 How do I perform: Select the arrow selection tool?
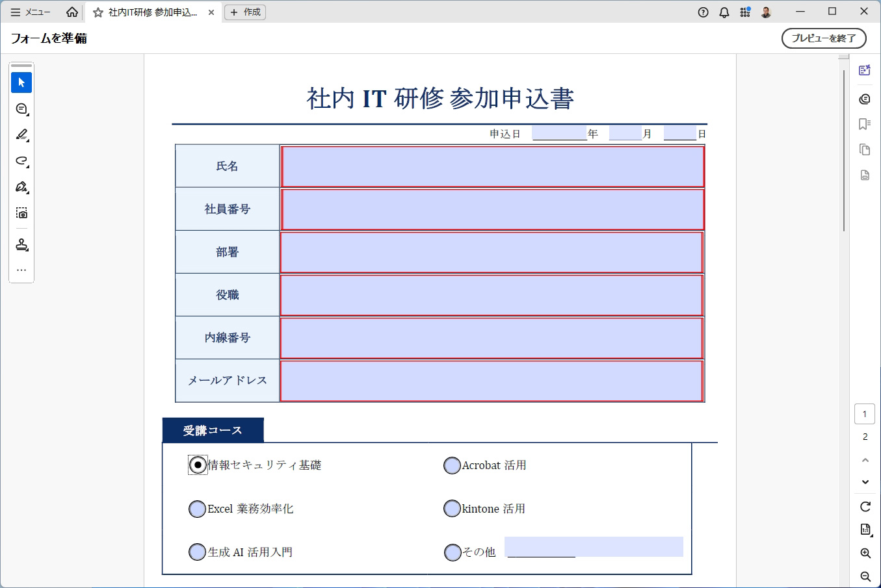pyautogui.click(x=21, y=83)
